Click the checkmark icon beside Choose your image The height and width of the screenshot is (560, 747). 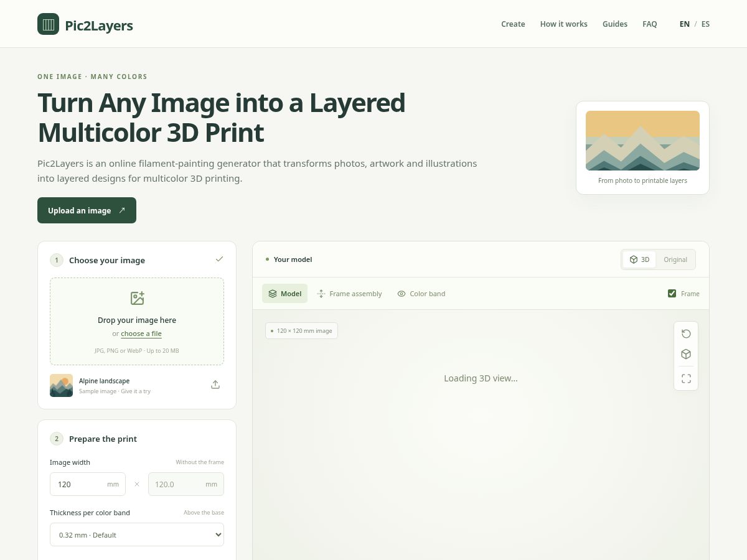219,259
